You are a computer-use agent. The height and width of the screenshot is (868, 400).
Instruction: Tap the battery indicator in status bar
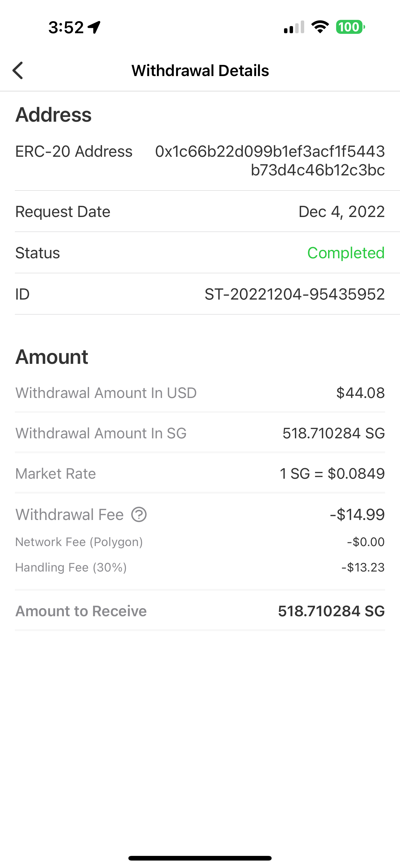(x=350, y=27)
